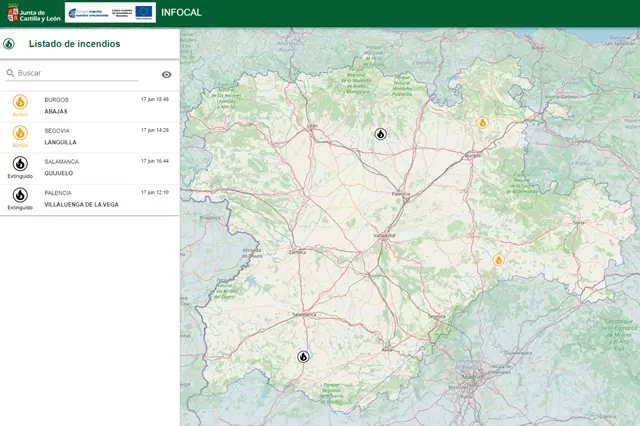Click the orange Activo icon for Languilla in list
Viewport: 640px width, 426px height.
[x=20, y=133]
